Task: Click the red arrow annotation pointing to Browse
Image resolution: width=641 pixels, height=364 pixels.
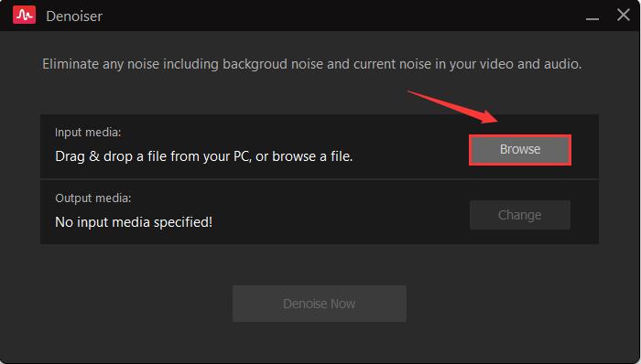Action: (x=453, y=107)
